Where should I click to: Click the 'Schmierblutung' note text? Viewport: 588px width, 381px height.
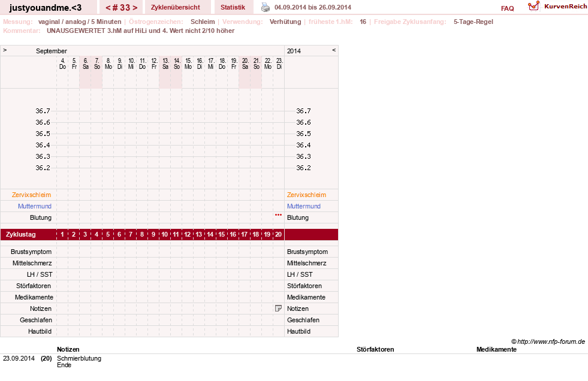tap(79, 358)
